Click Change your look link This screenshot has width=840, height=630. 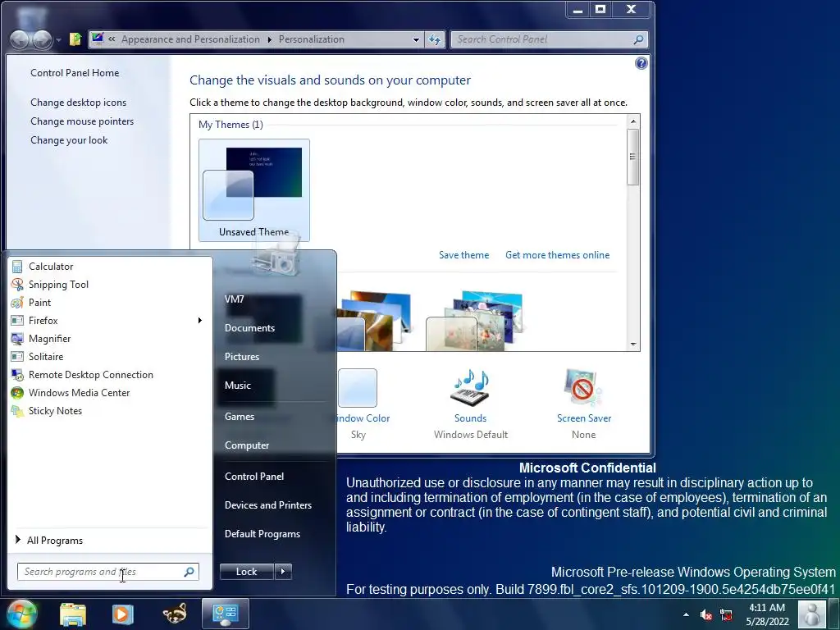pyautogui.click(x=69, y=140)
